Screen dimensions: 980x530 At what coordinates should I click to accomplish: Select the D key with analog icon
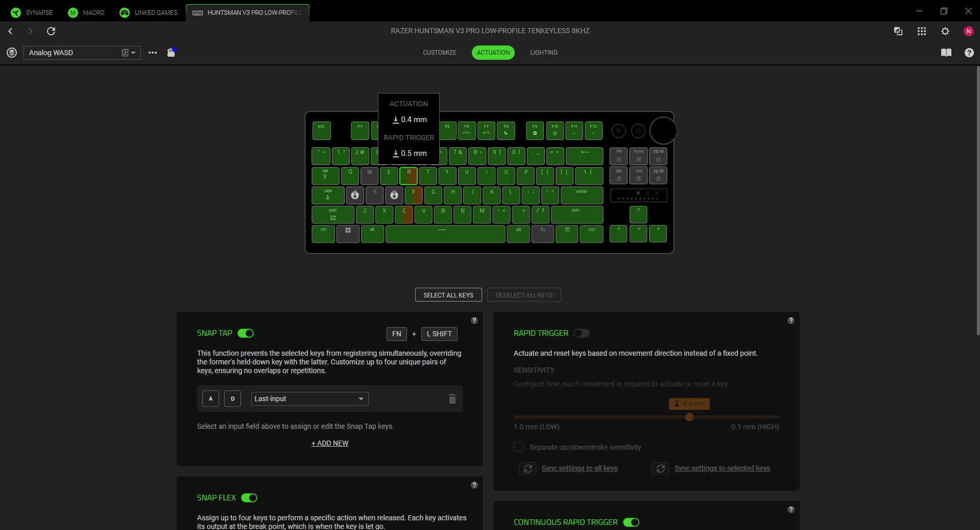[x=394, y=195]
